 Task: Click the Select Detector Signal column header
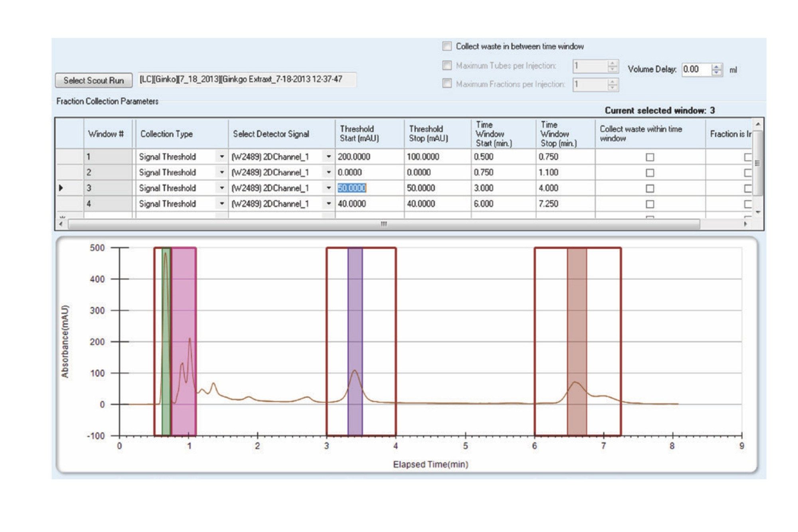point(282,134)
